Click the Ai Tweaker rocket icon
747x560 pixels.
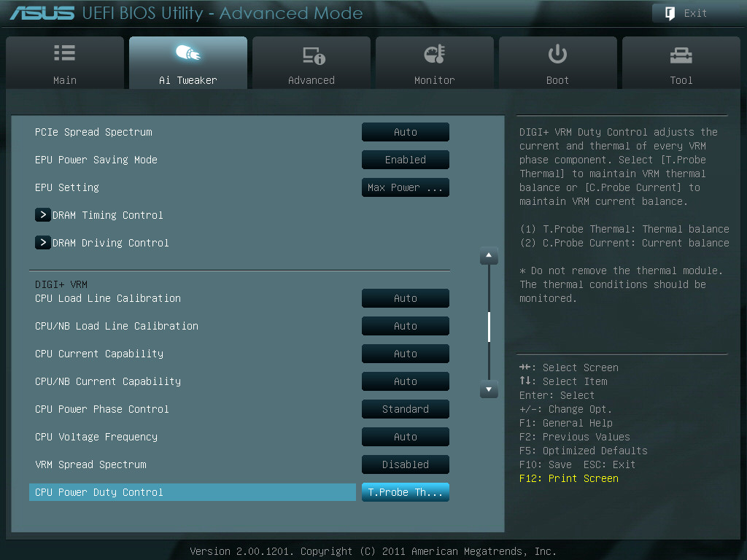coord(187,52)
